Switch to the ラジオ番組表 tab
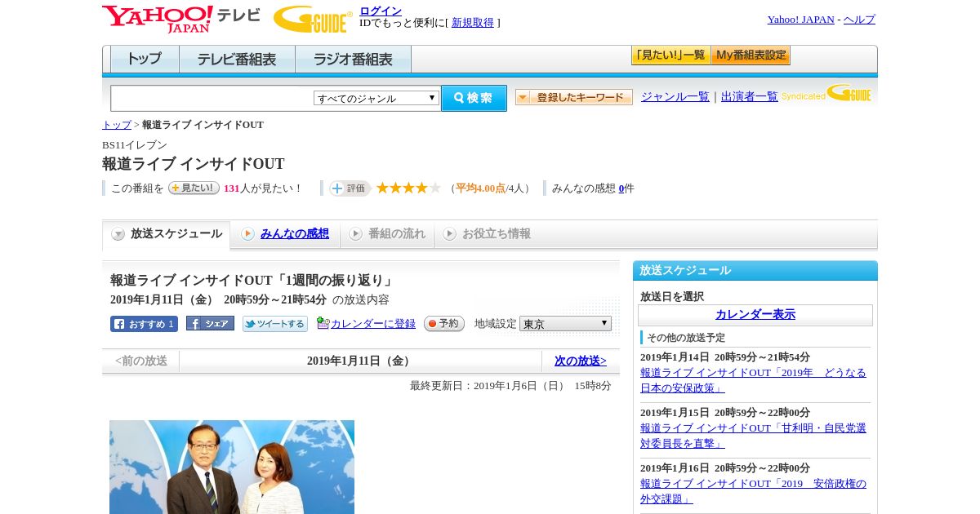 point(353,60)
